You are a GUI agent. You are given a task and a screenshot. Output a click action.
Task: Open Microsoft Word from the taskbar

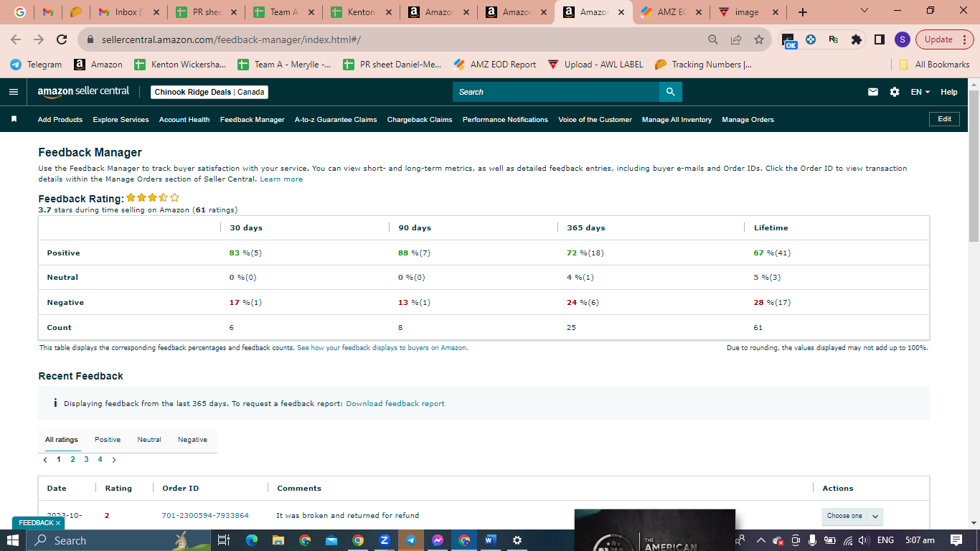click(491, 540)
